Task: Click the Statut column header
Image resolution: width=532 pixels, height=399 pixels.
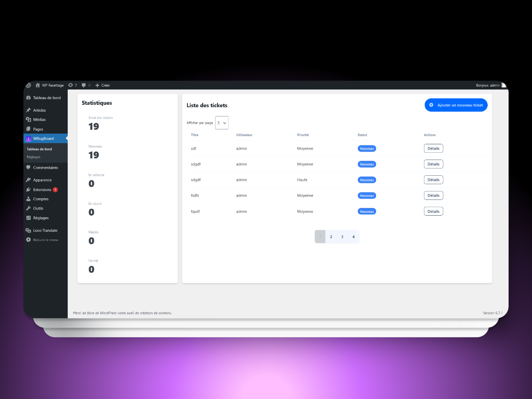Action: click(362, 135)
